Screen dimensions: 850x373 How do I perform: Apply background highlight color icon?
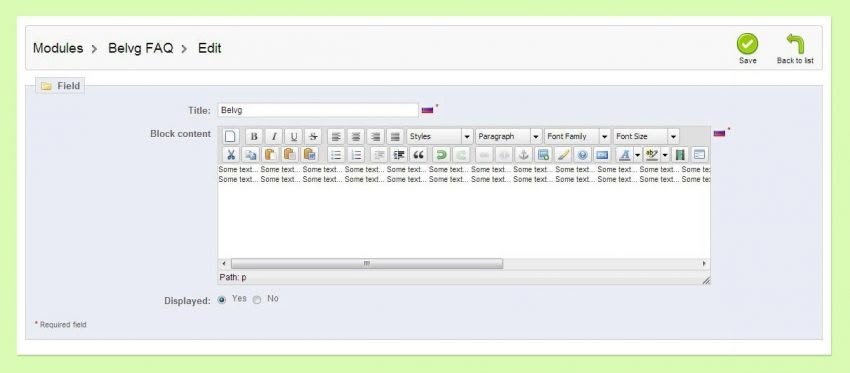652,155
